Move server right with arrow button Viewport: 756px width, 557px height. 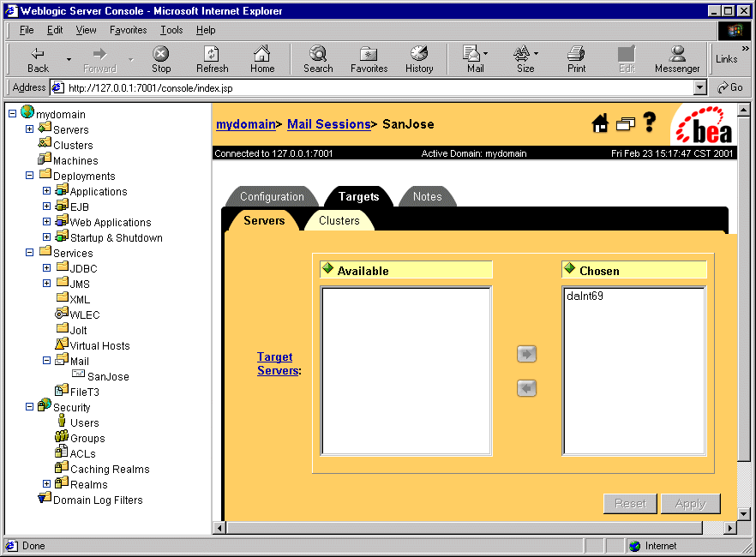click(526, 354)
